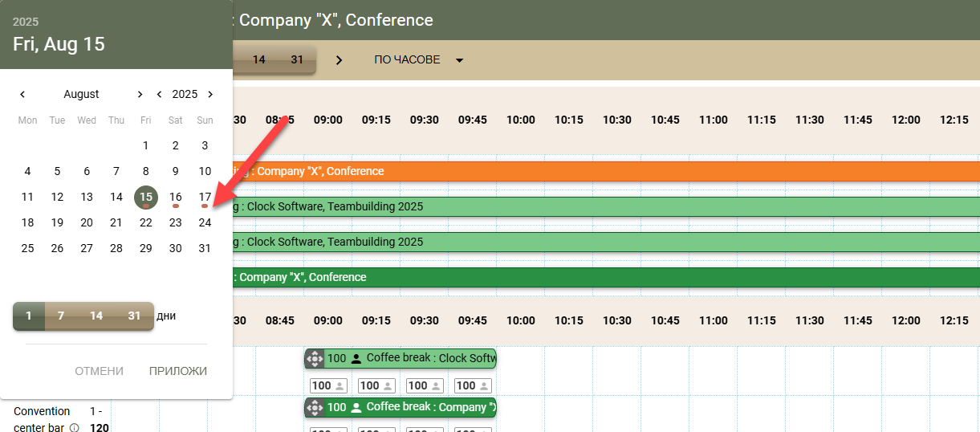980x432 pixels.
Task: Pick August 25 in the calendar
Action: tap(27, 248)
